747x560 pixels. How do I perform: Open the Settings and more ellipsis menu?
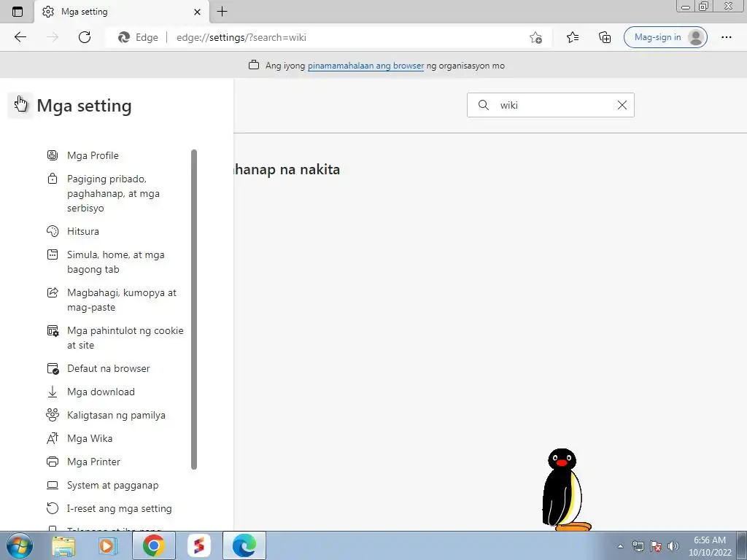pyautogui.click(x=726, y=37)
